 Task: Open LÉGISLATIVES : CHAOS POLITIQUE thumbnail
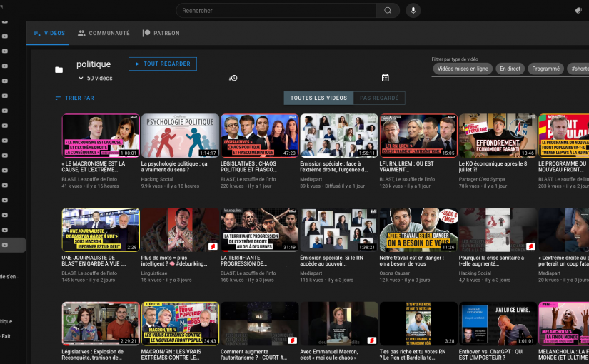coord(260,136)
